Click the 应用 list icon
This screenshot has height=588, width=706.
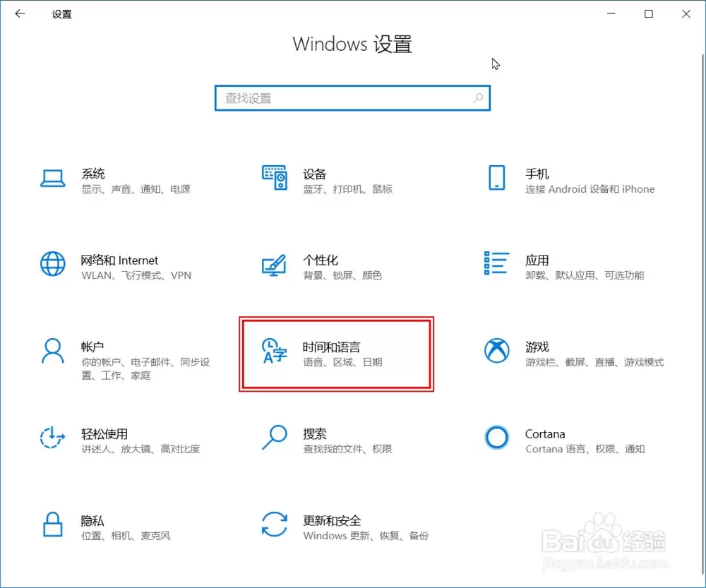(x=496, y=263)
